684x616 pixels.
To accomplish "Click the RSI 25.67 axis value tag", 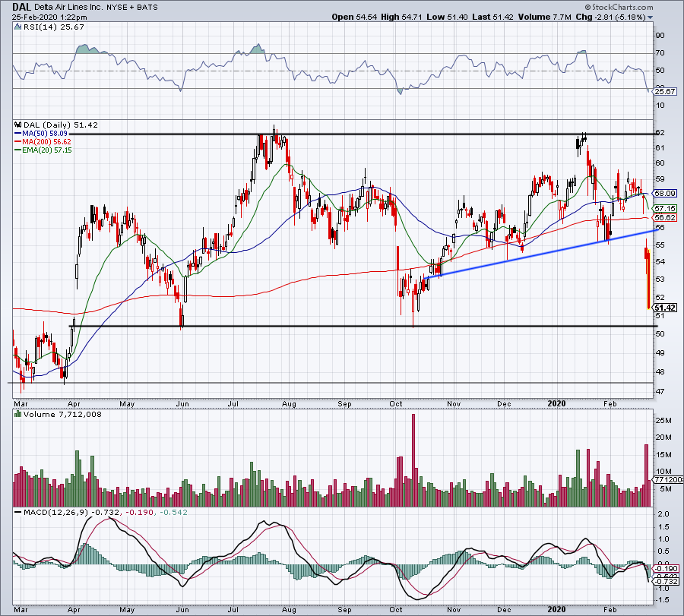I will coord(665,92).
